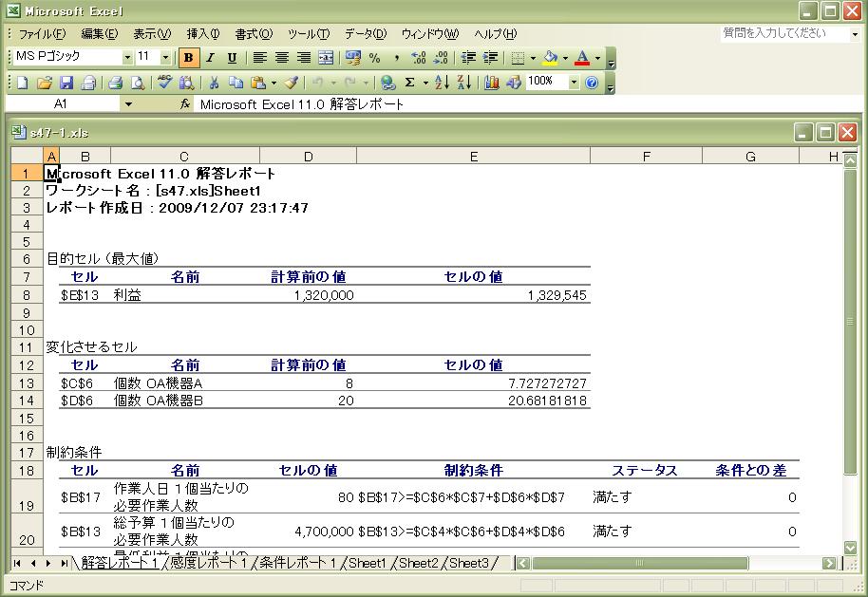Sort descending Z to A
This screenshot has width=868, height=597.
pyautogui.click(x=464, y=83)
